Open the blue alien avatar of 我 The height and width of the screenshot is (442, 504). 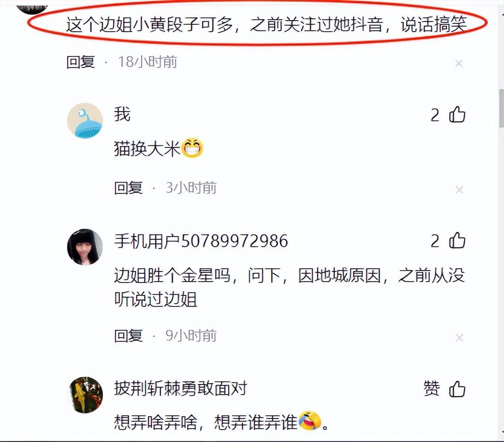pyautogui.click(x=85, y=120)
